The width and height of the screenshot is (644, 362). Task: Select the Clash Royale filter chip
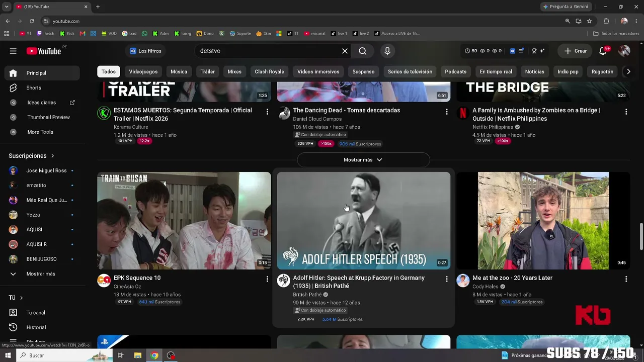click(269, 71)
